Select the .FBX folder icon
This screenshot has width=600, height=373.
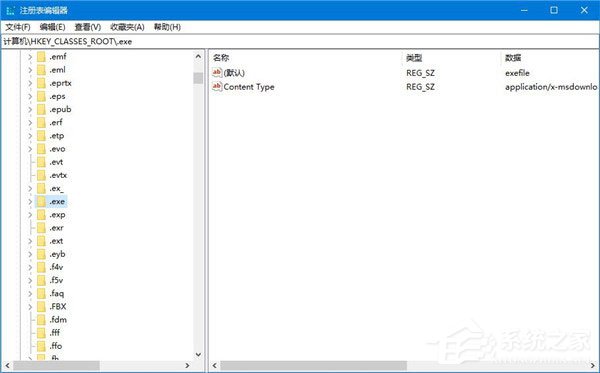(x=41, y=306)
